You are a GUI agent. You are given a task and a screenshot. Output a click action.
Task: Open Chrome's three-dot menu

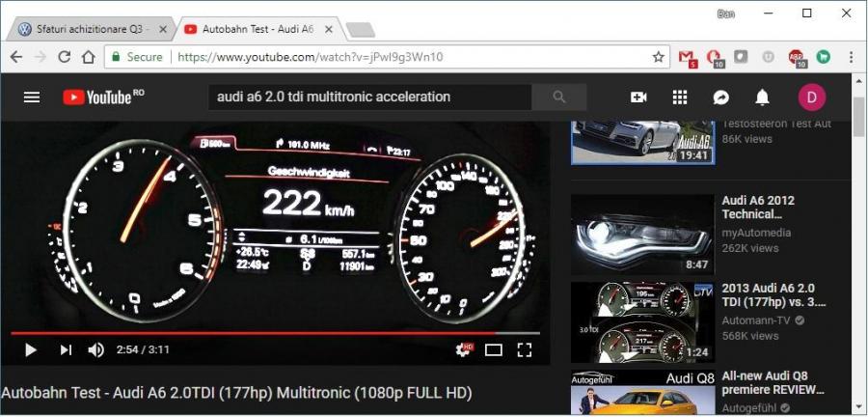[852, 57]
